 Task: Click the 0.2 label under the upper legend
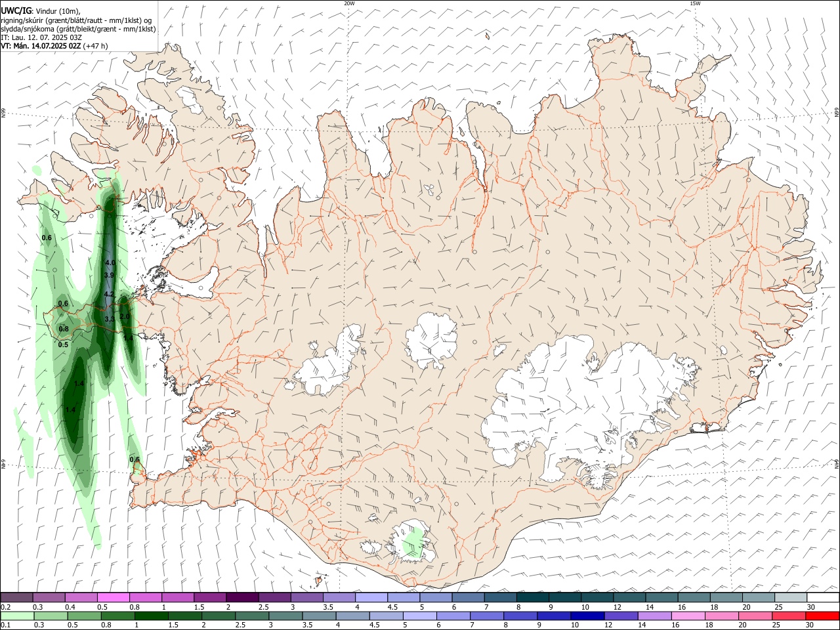(x=5, y=607)
